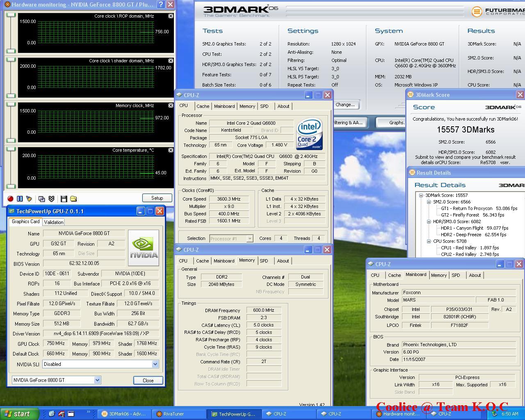
Task: Clear monitoring history with the broom icon
Action: point(29,199)
